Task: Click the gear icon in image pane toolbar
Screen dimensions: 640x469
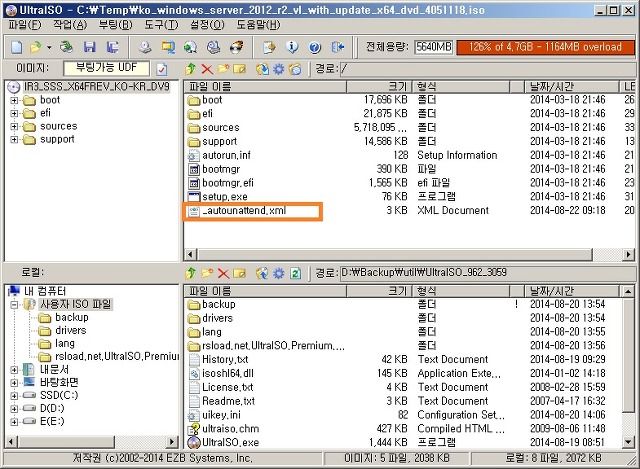Action: [x=278, y=69]
